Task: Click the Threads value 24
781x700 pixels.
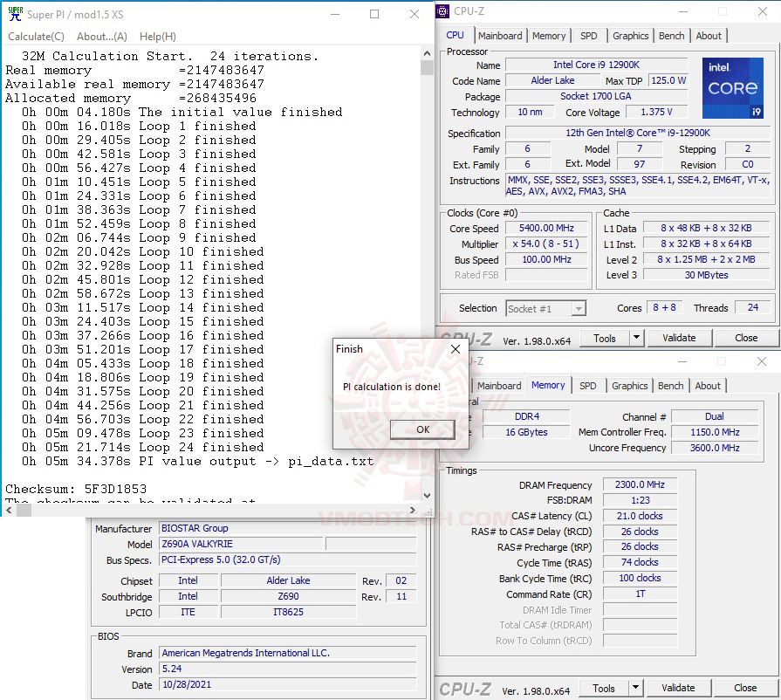Action: 752,307
